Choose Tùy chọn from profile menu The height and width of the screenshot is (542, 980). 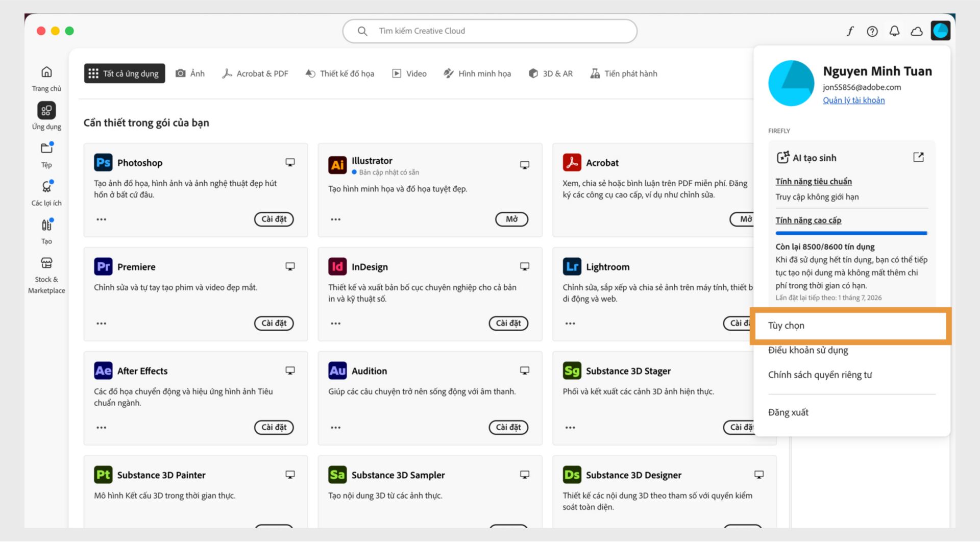(850, 326)
